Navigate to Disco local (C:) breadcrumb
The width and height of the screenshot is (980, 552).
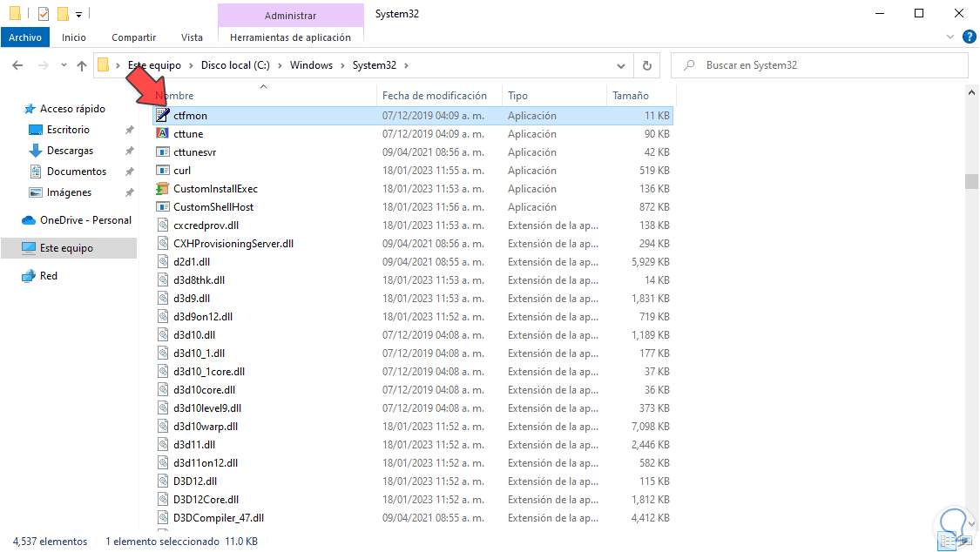[235, 65]
